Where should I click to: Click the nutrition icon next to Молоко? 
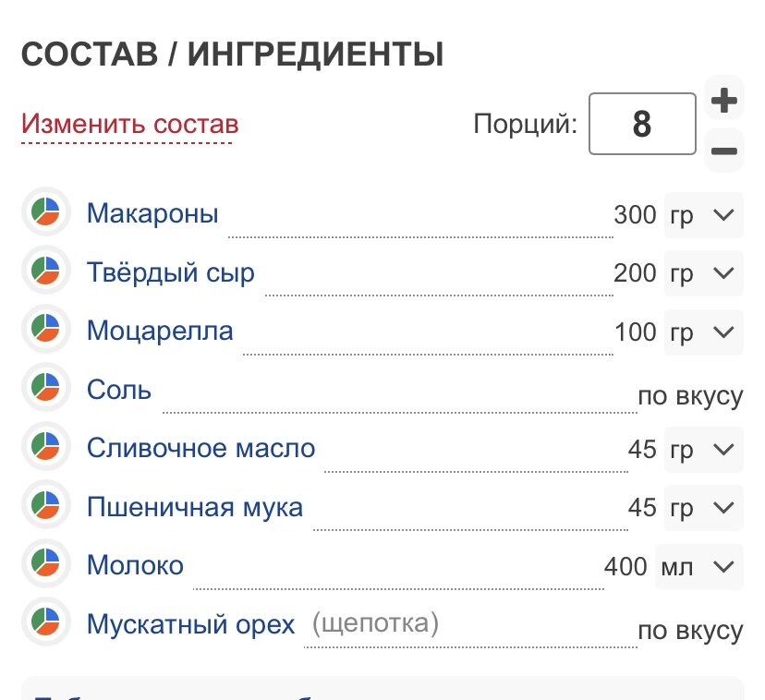pos(46,563)
